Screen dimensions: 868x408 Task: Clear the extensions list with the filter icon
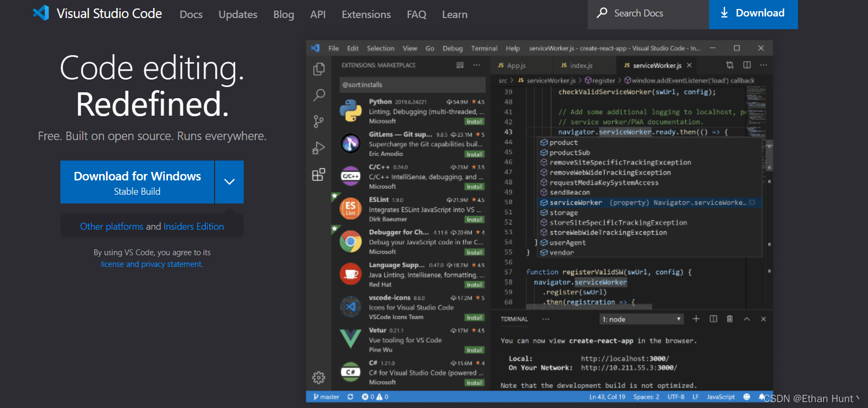[x=460, y=65]
